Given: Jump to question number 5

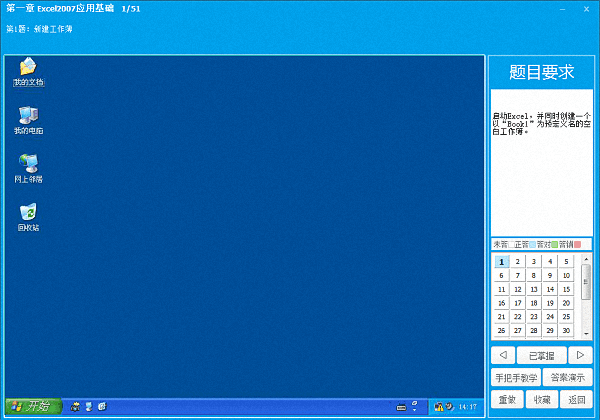Looking at the screenshot, I should click(x=566, y=262).
